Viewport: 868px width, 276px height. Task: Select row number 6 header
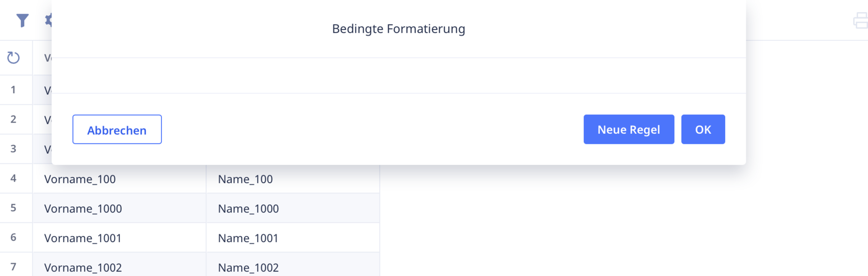14,238
